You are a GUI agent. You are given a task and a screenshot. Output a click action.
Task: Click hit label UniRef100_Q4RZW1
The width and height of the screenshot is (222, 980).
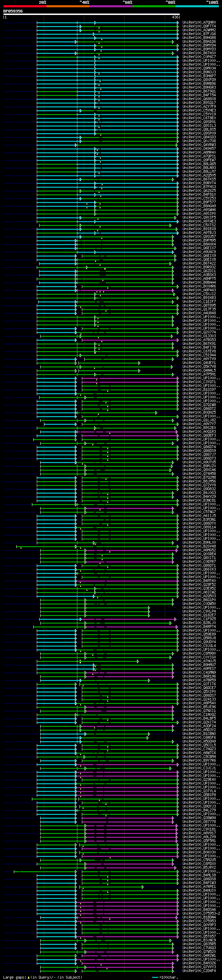tap(199, 955)
